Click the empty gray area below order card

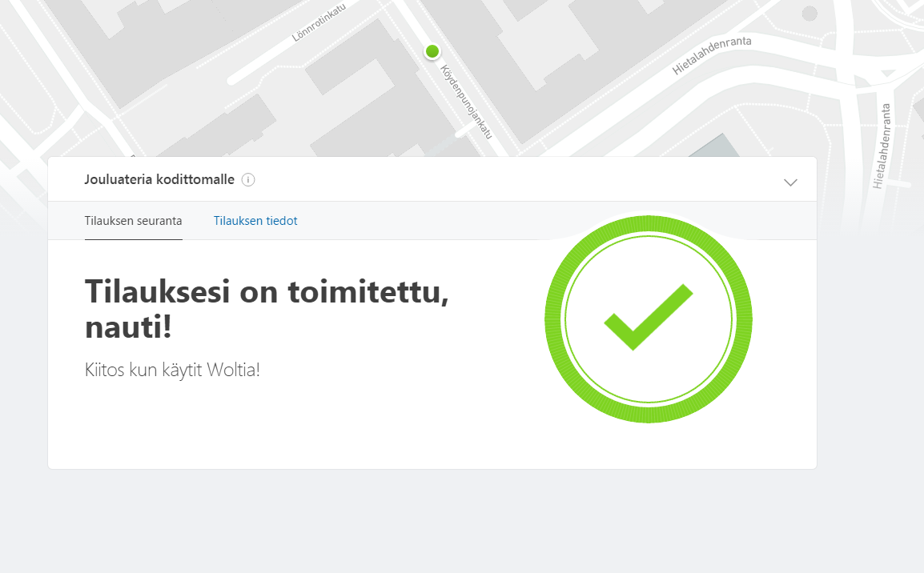432,520
